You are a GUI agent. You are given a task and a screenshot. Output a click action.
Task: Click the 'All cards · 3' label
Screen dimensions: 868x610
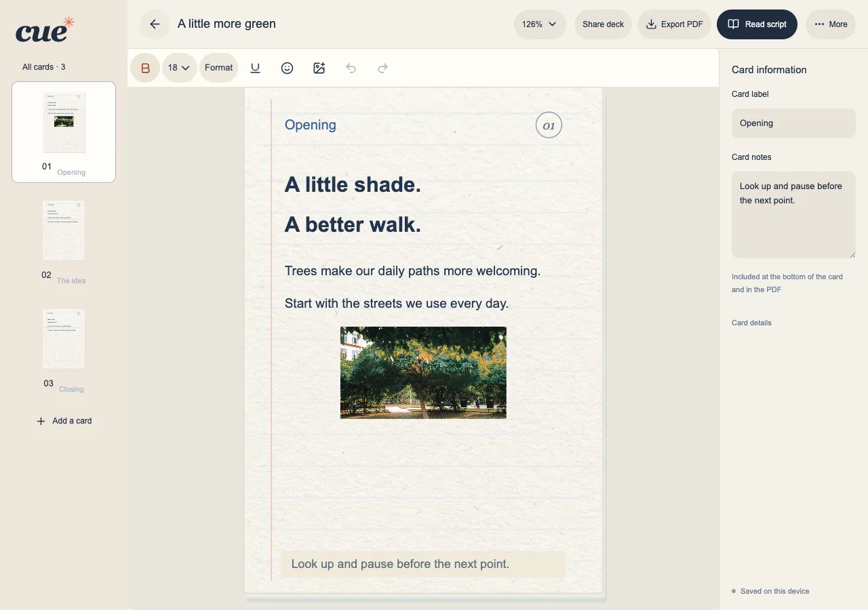(43, 67)
